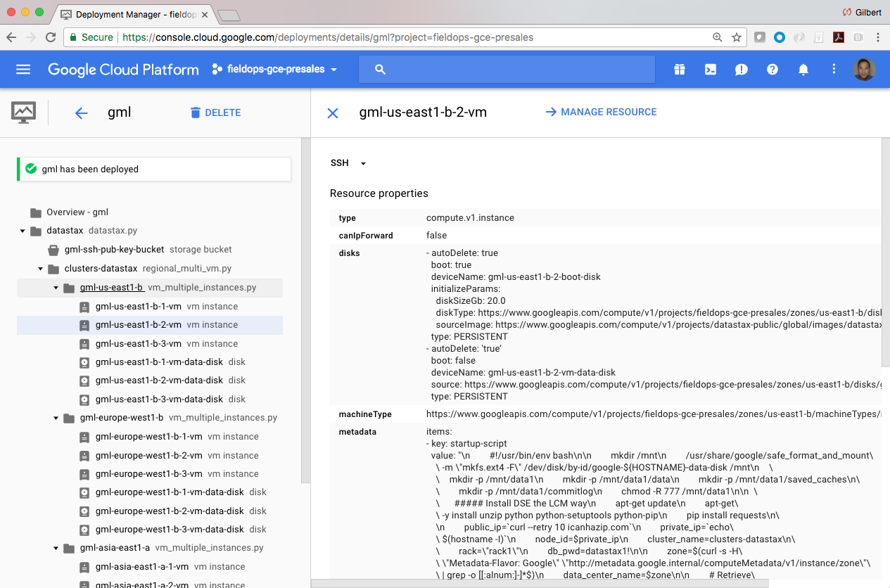The width and height of the screenshot is (890, 588).
Task: Click the resource panel horizontal scrollbar
Action: (x=540, y=583)
